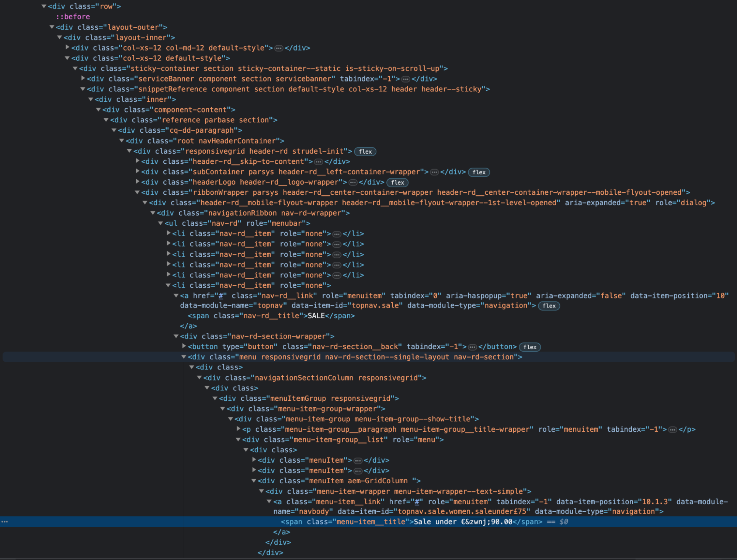Click flex badge beside nav-rd-section__back button
Image resolution: width=737 pixels, height=560 pixels.
pyautogui.click(x=529, y=347)
